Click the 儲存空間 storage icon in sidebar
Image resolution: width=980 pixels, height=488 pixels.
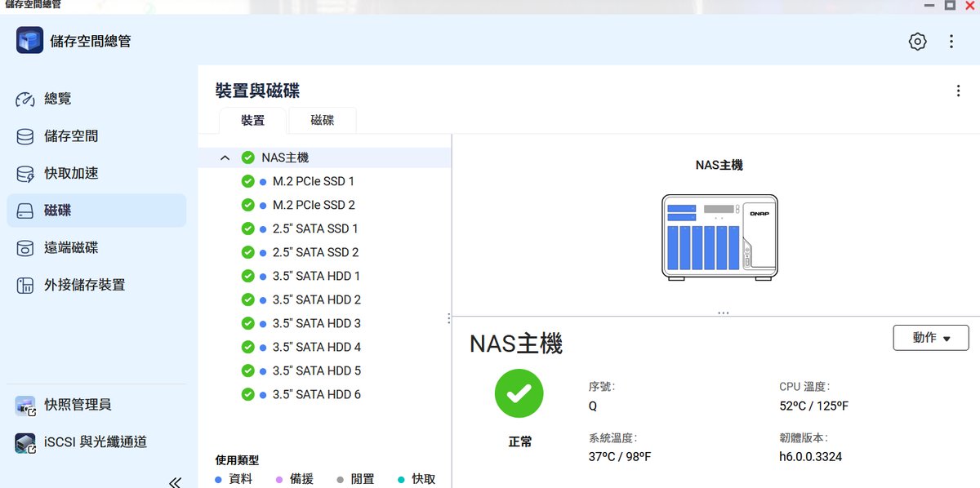coord(25,136)
